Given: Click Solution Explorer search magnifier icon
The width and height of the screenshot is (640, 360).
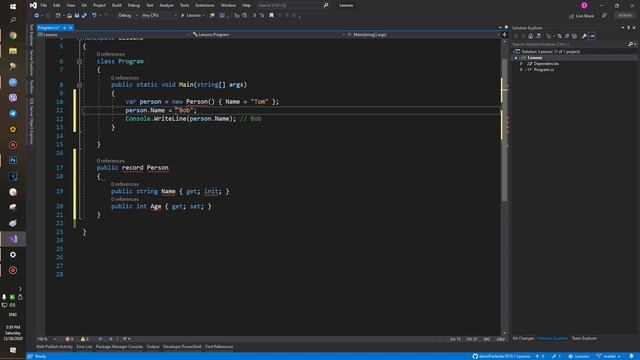Looking at the screenshot, I should pos(630,44).
